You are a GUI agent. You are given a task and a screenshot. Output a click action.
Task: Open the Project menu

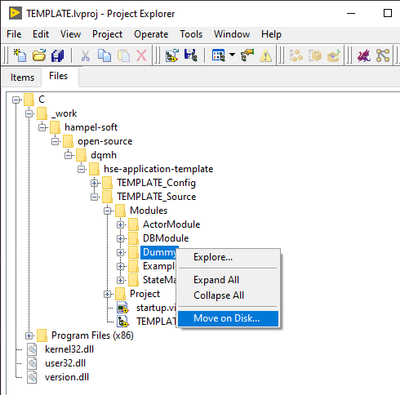pyautogui.click(x=107, y=34)
